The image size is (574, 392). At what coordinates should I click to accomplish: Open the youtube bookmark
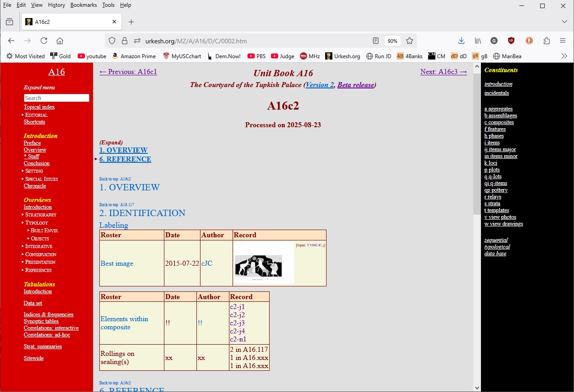coord(92,56)
